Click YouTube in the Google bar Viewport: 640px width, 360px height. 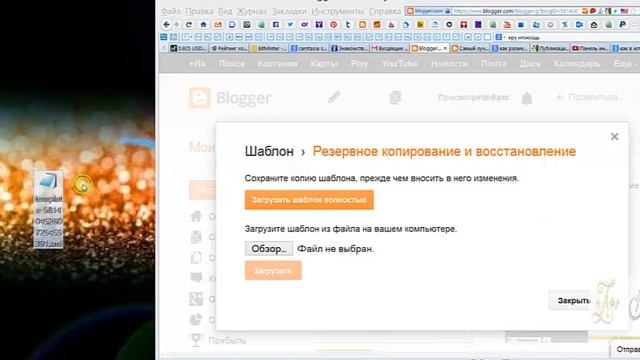pos(399,64)
